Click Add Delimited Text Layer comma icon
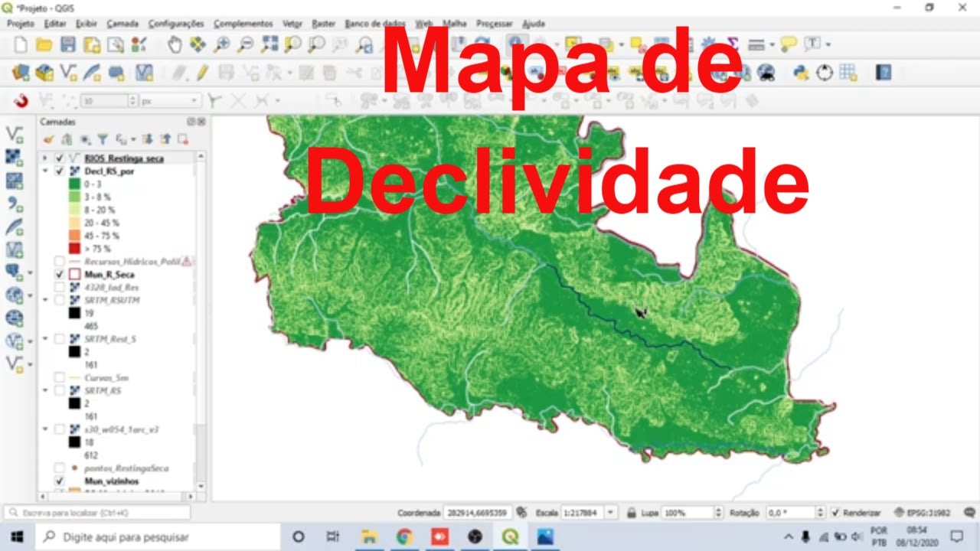The image size is (980, 551). [x=15, y=204]
